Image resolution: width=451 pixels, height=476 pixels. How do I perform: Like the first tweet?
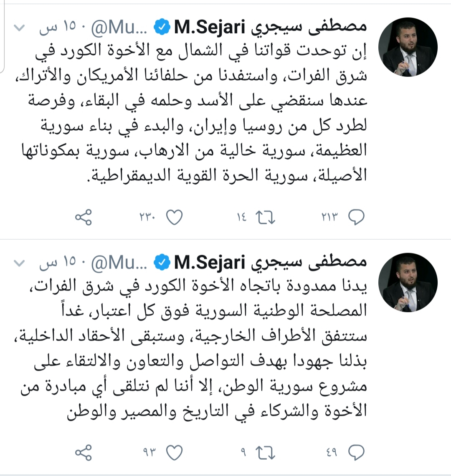pyautogui.click(x=175, y=217)
